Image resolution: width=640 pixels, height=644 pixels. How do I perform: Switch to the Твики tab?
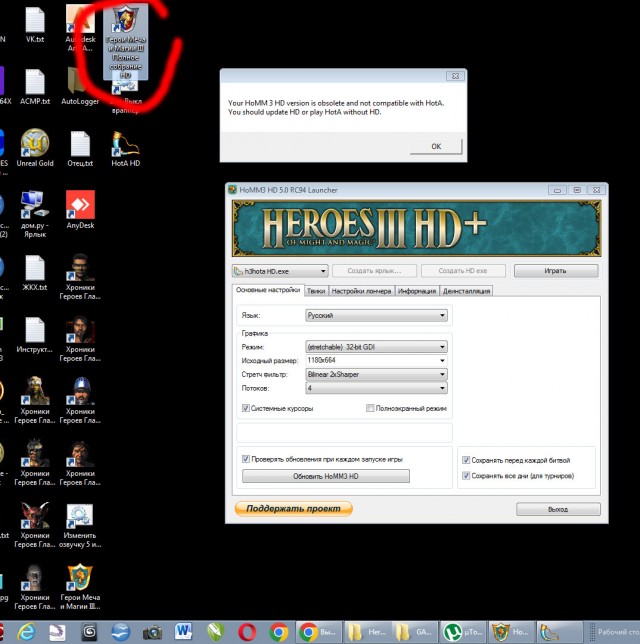316,291
